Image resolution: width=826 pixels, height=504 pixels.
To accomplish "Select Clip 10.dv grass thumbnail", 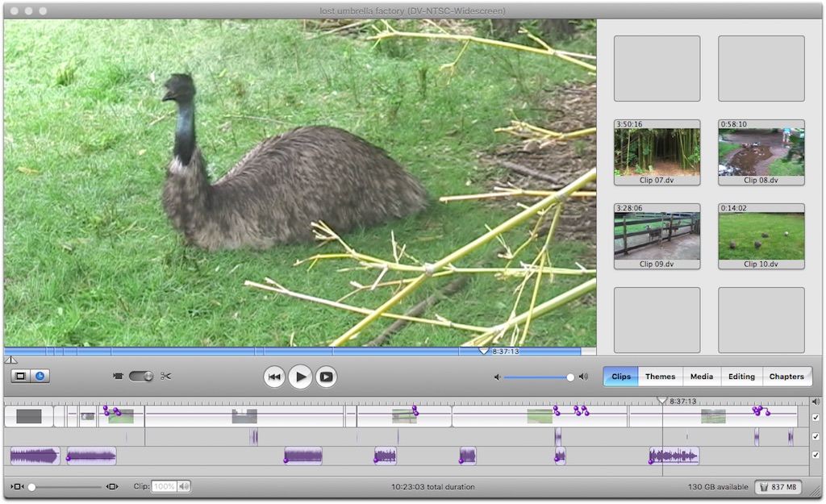I will tap(761, 236).
